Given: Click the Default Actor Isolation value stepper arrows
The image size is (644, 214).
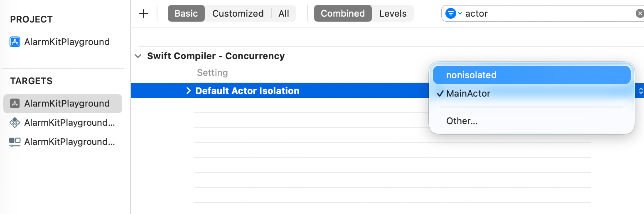Looking at the screenshot, I should pyautogui.click(x=641, y=91).
